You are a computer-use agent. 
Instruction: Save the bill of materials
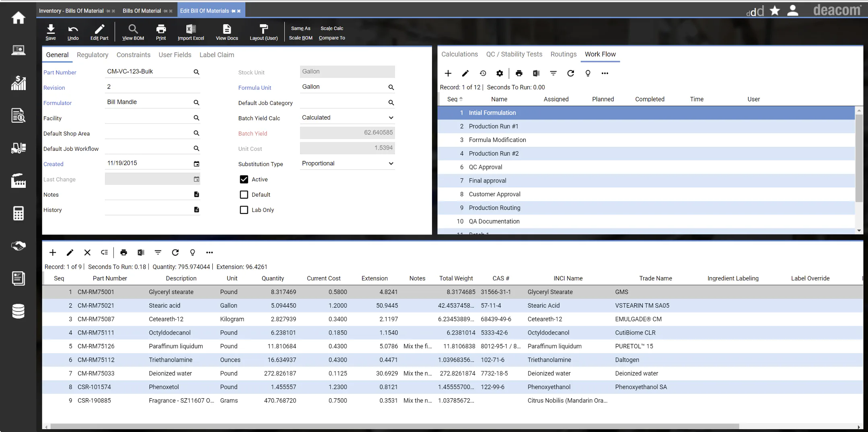(50, 32)
